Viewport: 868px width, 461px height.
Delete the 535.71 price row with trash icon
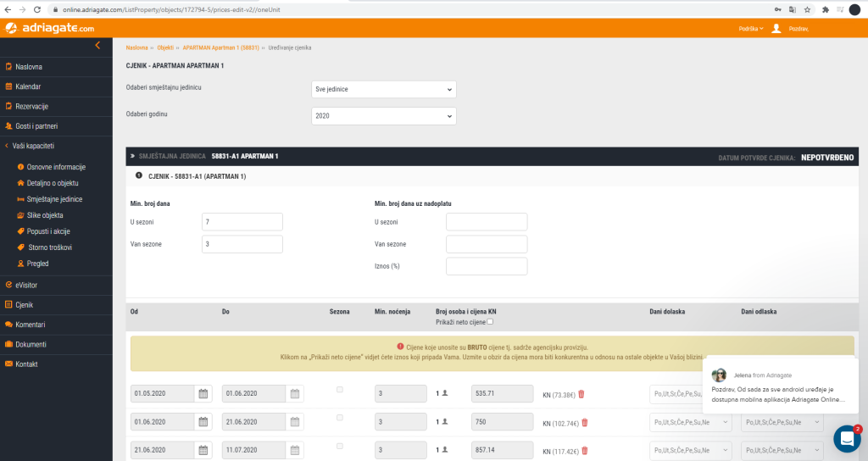tap(581, 394)
